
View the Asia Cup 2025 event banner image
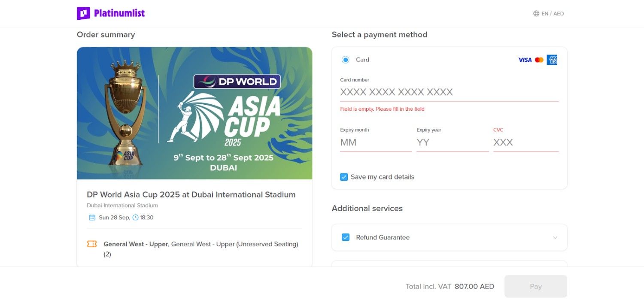pos(194,113)
